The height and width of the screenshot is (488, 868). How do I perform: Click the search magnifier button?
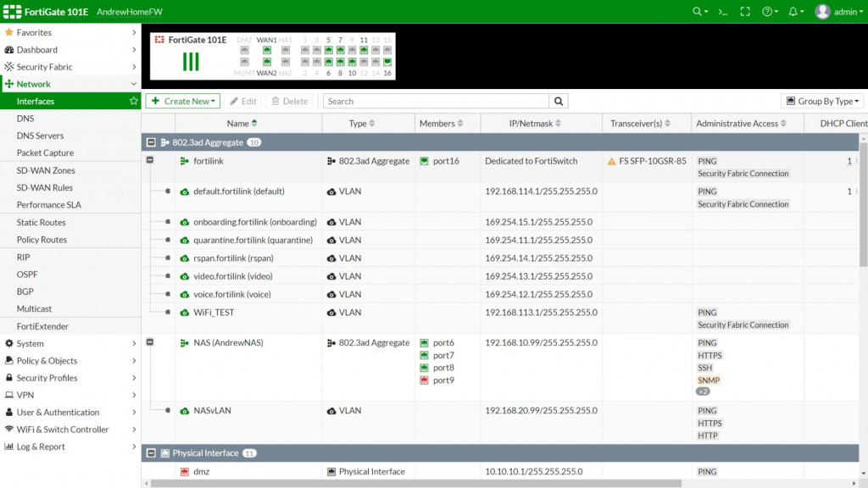559,102
